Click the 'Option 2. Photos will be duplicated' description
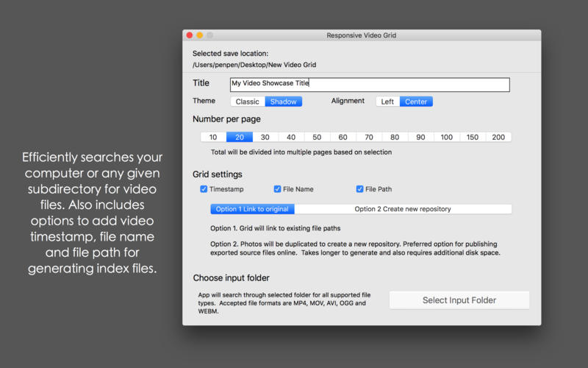 355,248
